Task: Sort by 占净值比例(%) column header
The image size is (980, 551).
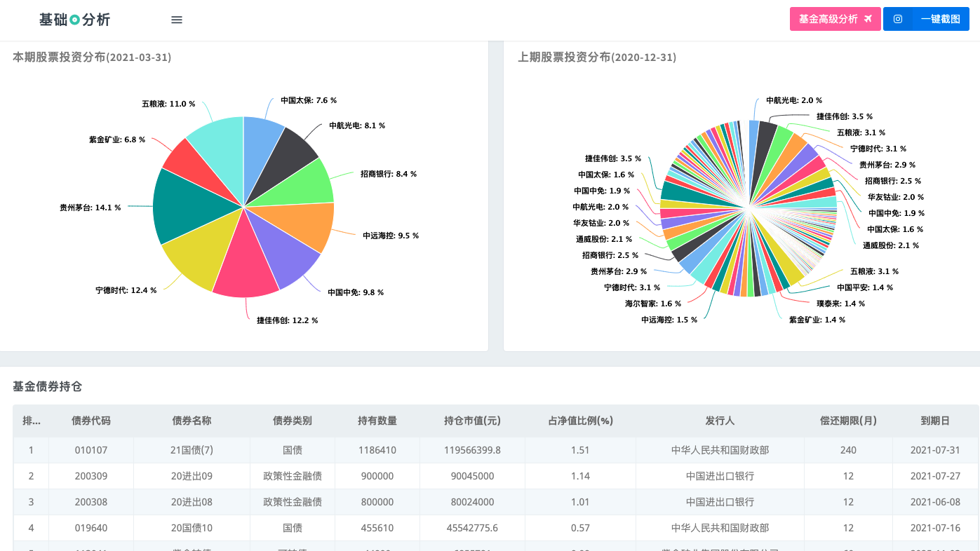Action: click(x=580, y=421)
